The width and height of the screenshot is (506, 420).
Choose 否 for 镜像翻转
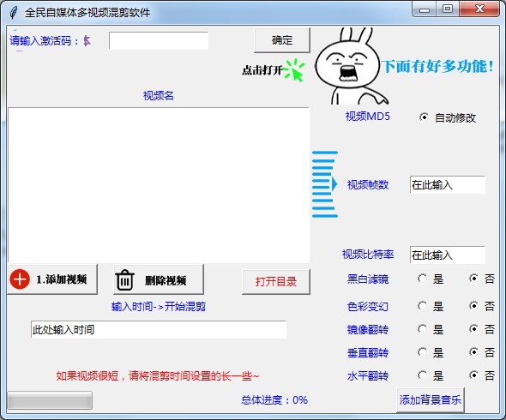473,329
